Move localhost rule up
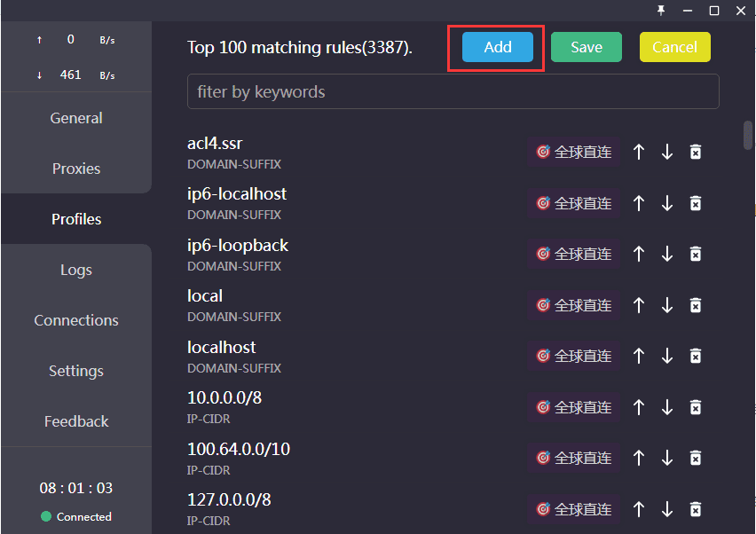Screen dimensions: 756x534 pyautogui.click(x=639, y=357)
